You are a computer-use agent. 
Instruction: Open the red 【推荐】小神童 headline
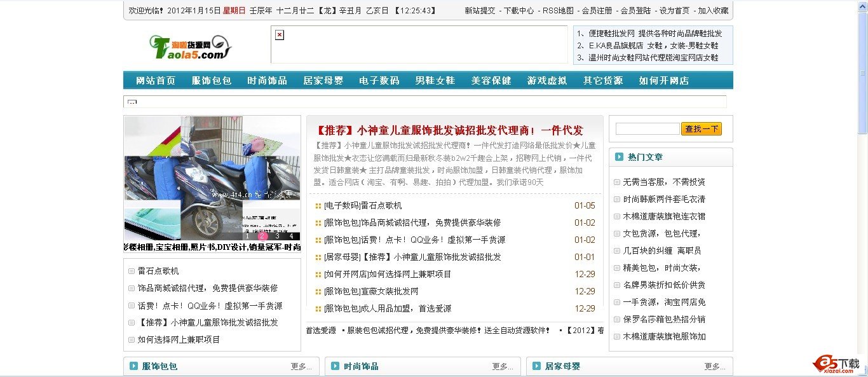pyautogui.click(x=449, y=130)
